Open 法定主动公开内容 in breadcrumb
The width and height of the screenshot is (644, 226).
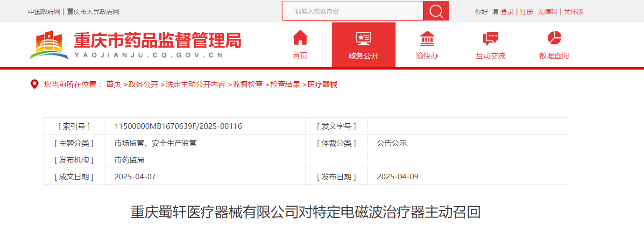[195, 85]
